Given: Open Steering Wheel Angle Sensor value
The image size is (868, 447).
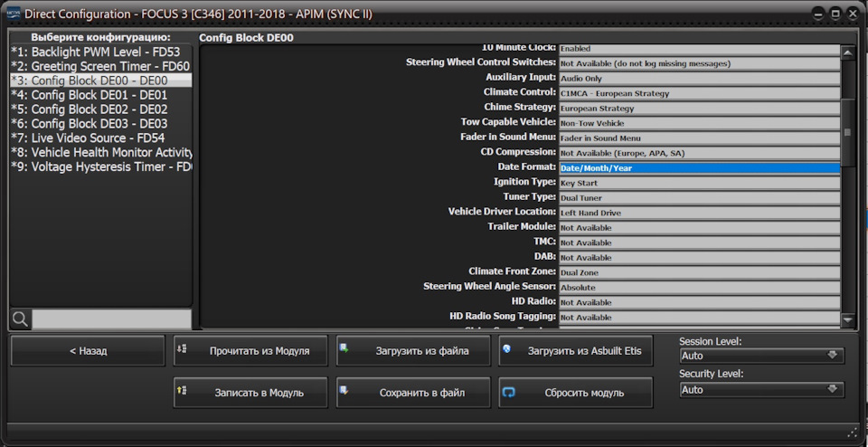Looking at the screenshot, I should coord(699,288).
